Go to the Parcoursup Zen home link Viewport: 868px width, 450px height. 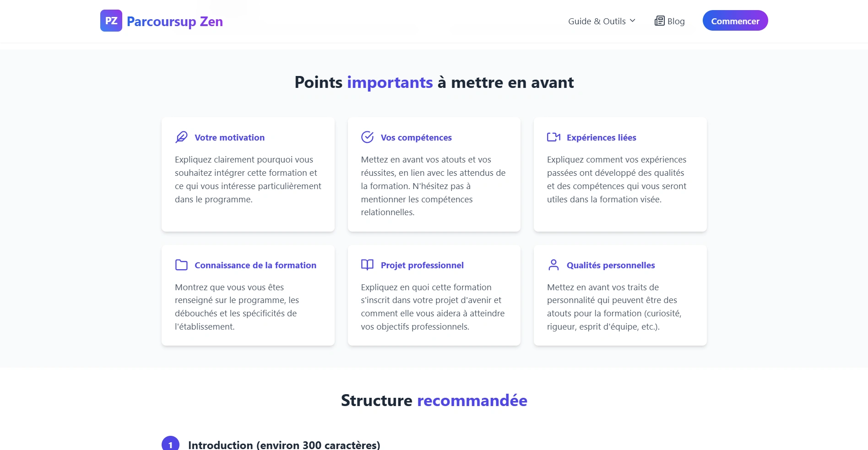pyautogui.click(x=162, y=21)
